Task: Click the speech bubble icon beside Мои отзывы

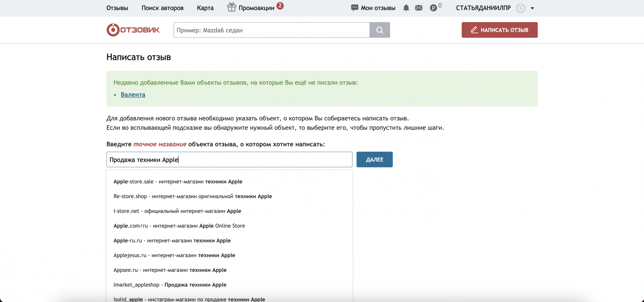Action: click(x=355, y=8)
